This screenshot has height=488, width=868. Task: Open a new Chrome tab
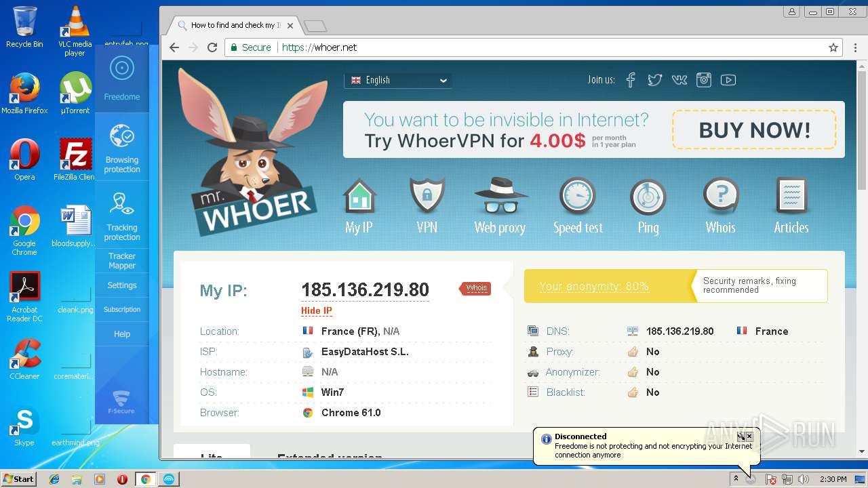(315, 26)
